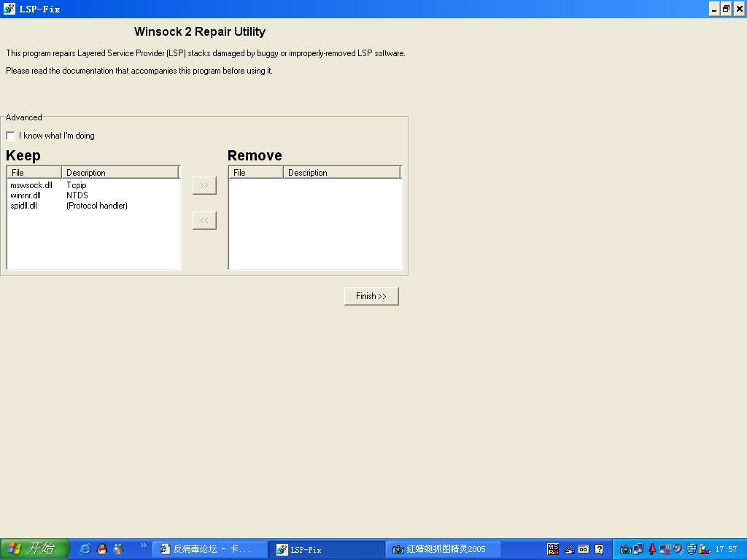Click the >> move-to-Remove button

click(x=204, y=185)
